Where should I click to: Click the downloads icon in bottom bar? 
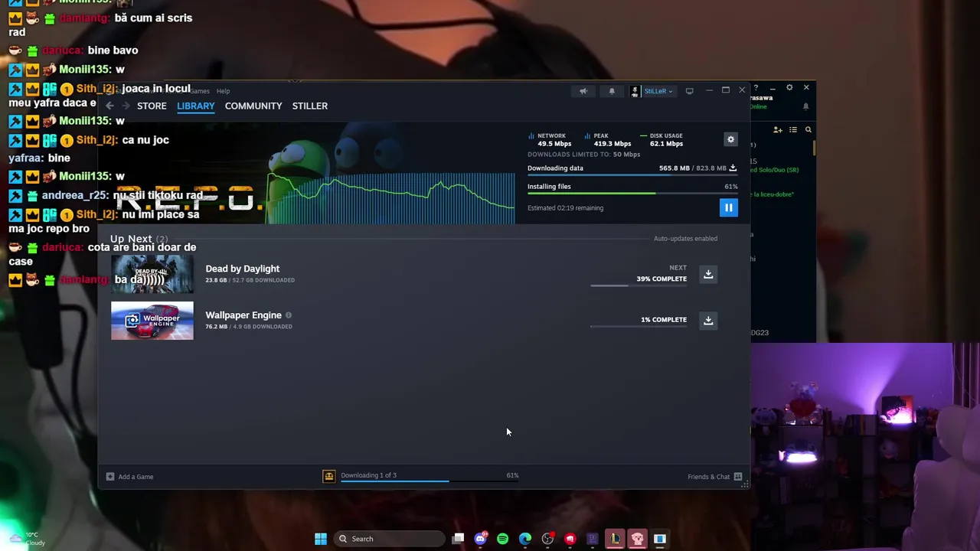[x=329, y=476]
